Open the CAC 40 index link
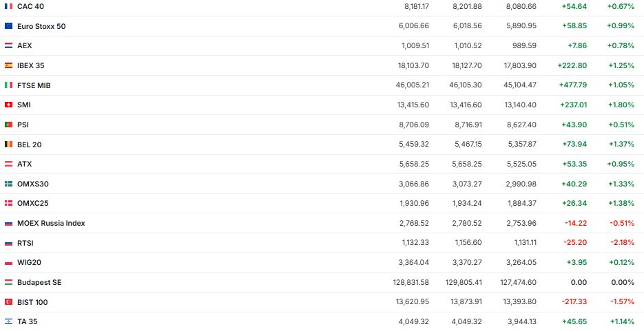Image resolution: width=644 pixels, height=331 pixels. pyautogui.click(x=30, y=6)
